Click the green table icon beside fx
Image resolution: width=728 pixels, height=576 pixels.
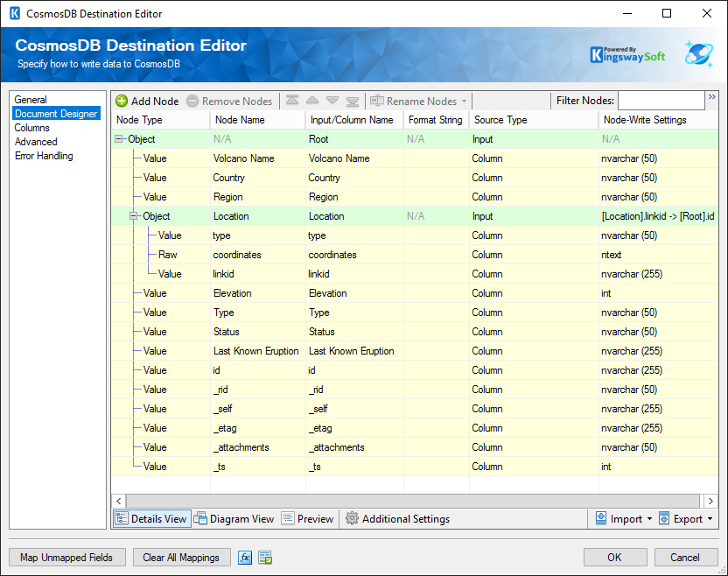coord(265,557)
